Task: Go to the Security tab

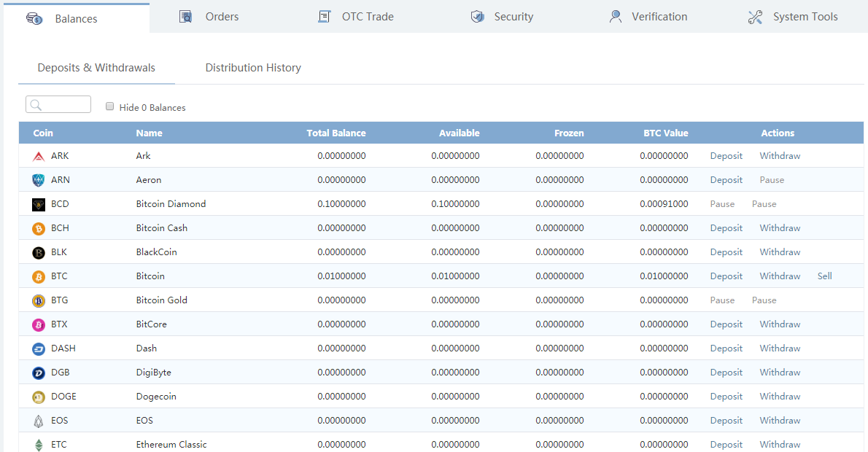Action: click(502, 17)
